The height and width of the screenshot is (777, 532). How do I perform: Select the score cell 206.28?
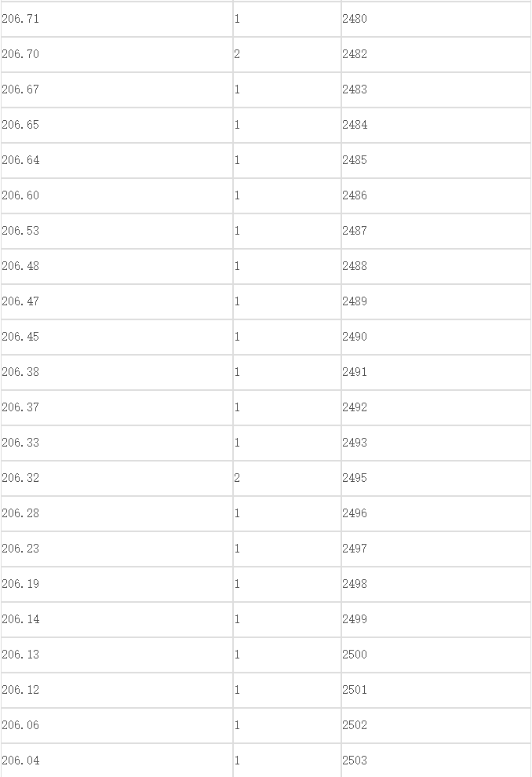[117, 513]
